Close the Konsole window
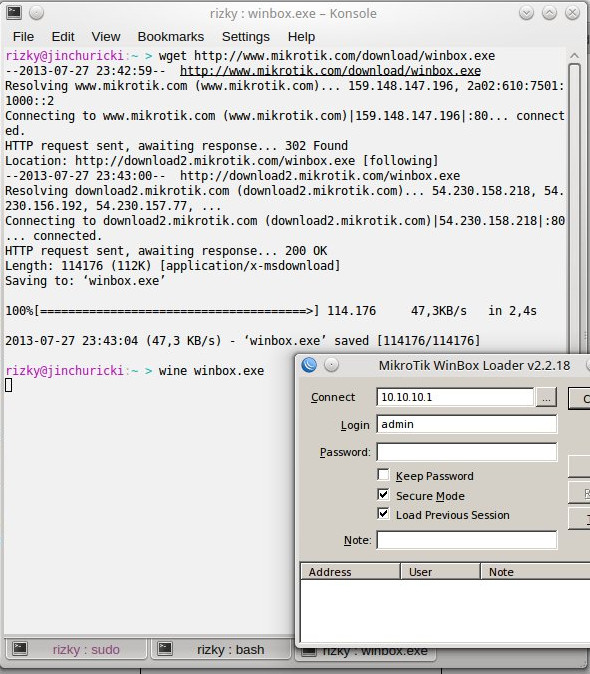The image size is (590, 674). coord(572,13)
